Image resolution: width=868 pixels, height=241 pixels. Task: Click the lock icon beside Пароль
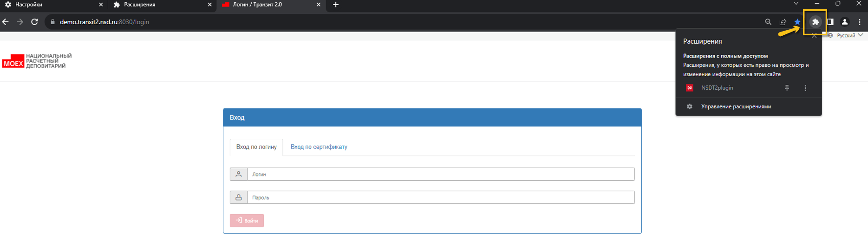click(x=239, y=197)
